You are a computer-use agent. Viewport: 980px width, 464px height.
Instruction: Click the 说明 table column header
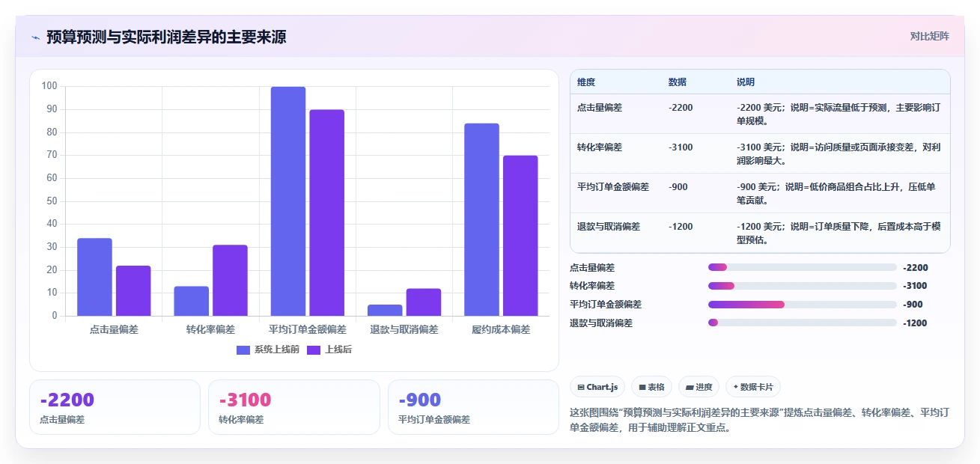(x=746, y=82)
